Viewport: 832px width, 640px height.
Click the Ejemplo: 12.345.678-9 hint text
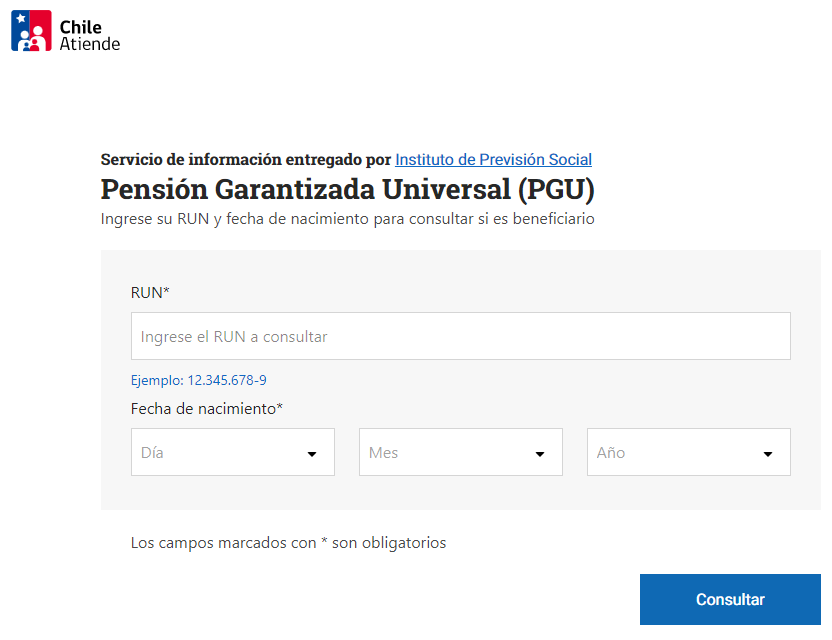pos(198,380)
